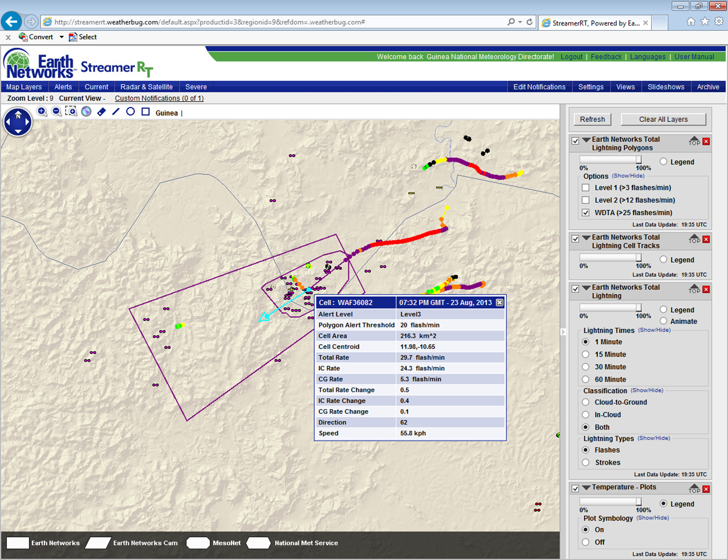Open the Convert toolbar dropdown arrow
Screen dimensions: 728x560
point(62,37)
